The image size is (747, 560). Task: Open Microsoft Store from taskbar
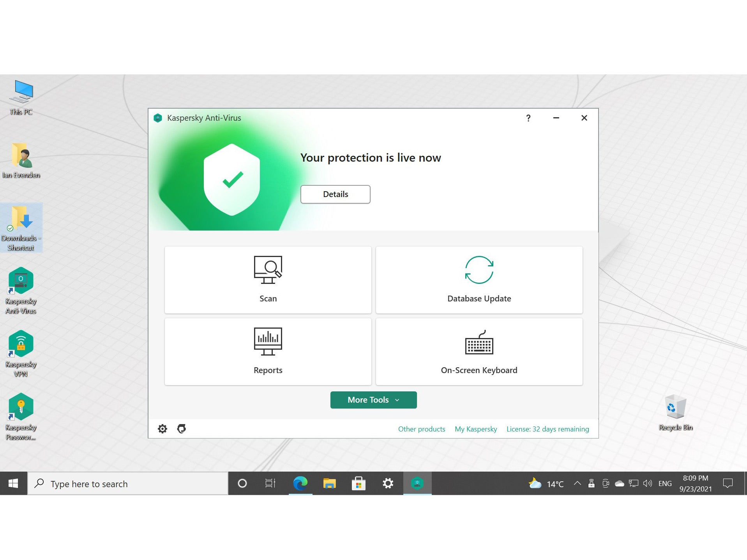(358, 483)
